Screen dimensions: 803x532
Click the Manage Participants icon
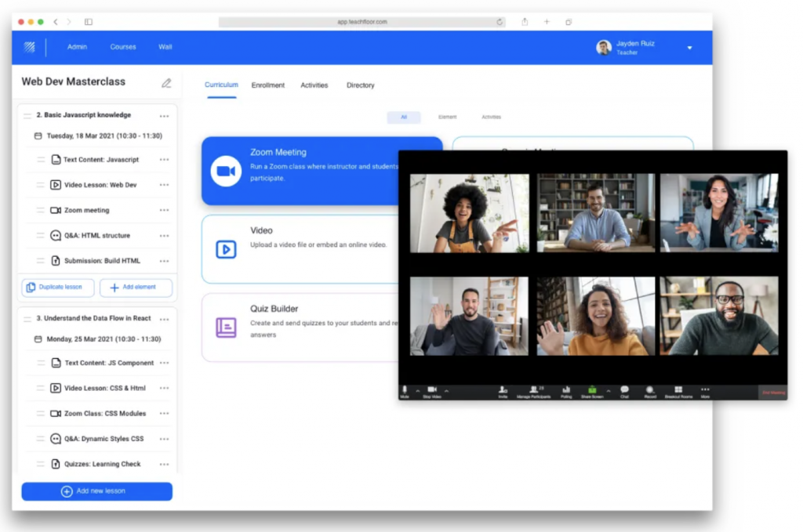click(x=535, y=389)
